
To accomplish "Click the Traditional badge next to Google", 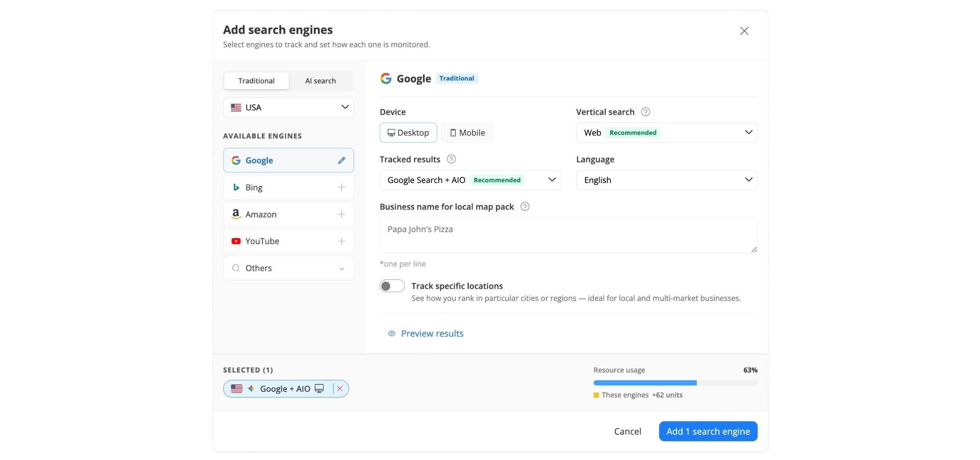I will (x=457, y=78).
